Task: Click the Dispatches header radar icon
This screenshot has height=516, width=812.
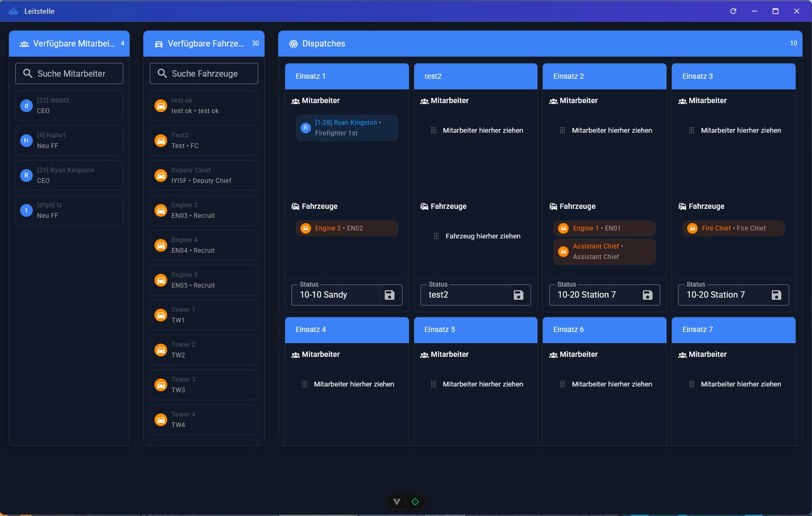Action: pyautogui.click(x=294, y=44)
